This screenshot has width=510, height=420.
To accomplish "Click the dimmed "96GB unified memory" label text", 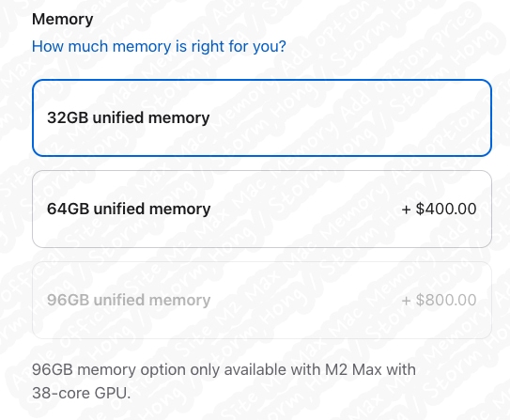I will coord(129,300).
